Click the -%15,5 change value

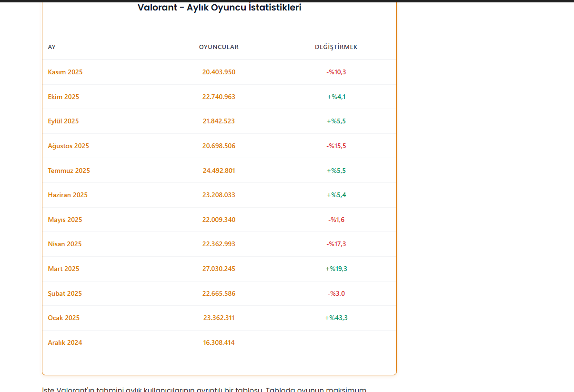[x=336, y=146]
